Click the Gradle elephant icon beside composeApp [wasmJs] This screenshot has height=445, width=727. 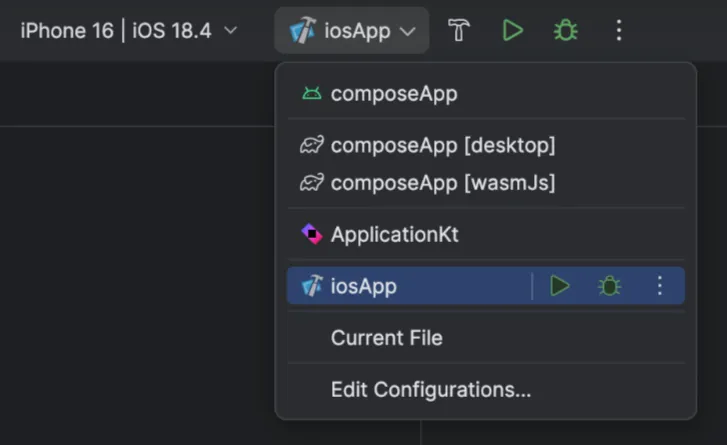click(x=312, y=183)
